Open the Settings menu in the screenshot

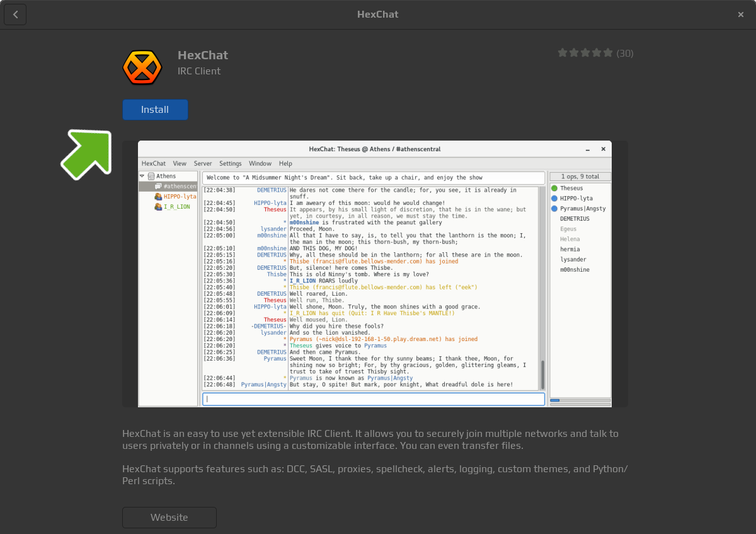click(x=230, y=164)
